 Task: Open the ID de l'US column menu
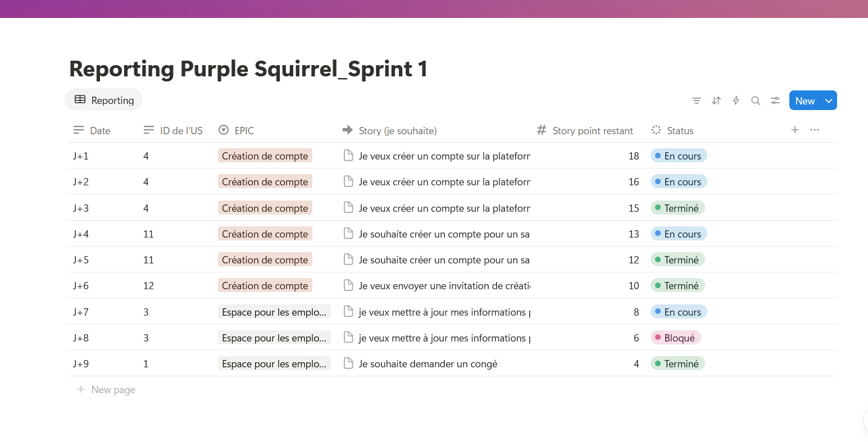tap(181, 130)
